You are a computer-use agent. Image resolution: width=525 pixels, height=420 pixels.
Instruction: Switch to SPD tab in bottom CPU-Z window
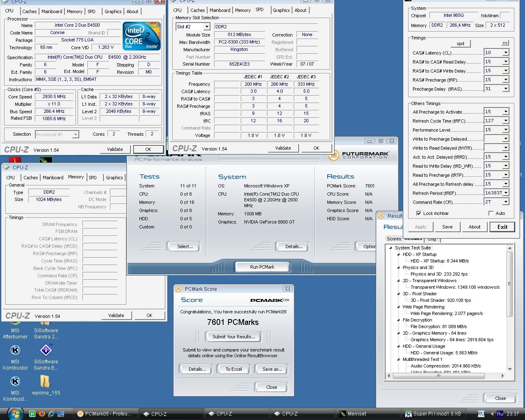point(93,178)
